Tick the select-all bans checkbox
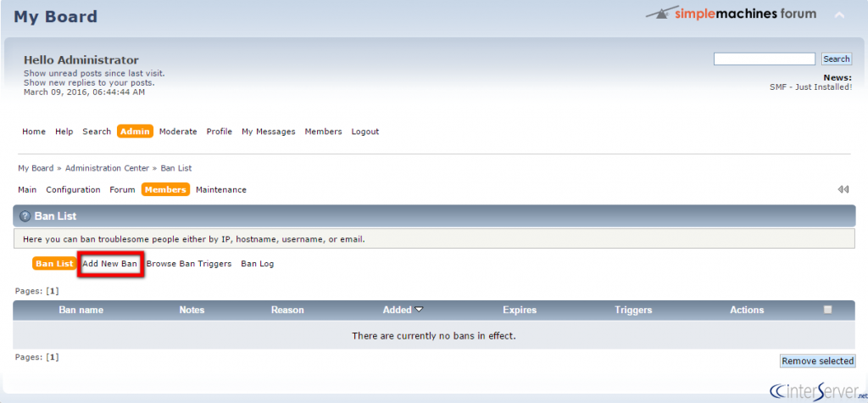Viewport: 868px width, 403px height. (827, 310)
